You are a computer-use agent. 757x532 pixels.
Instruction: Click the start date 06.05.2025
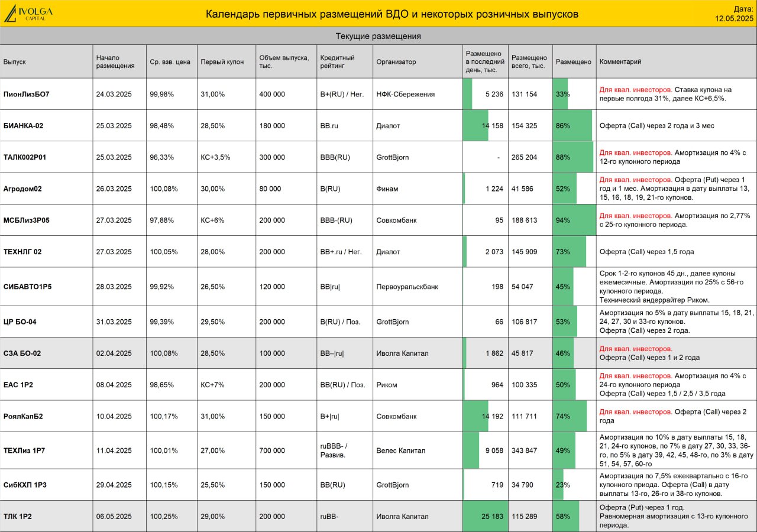(114, 516)
